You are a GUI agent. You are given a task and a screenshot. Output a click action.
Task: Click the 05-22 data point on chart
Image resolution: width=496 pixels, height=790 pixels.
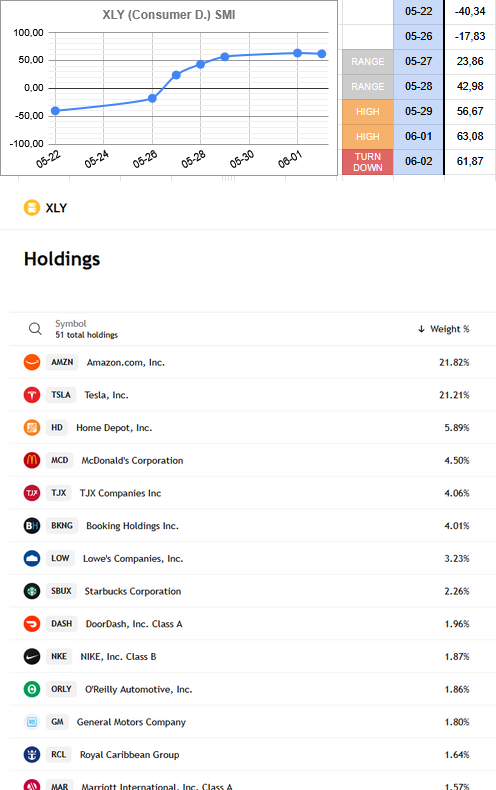click(x=55, y=111)
